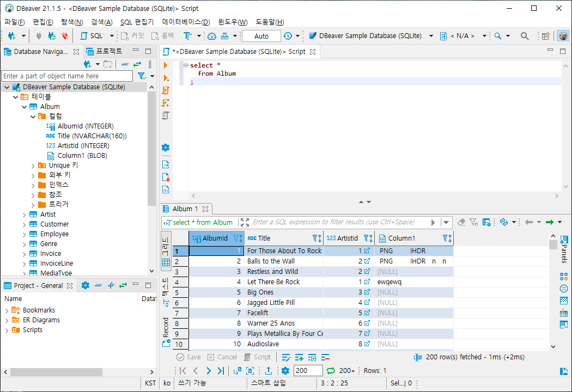Expand the Scripts folder in Project panel
Viewport: 572px width, 392px height.
coord(7,330)
